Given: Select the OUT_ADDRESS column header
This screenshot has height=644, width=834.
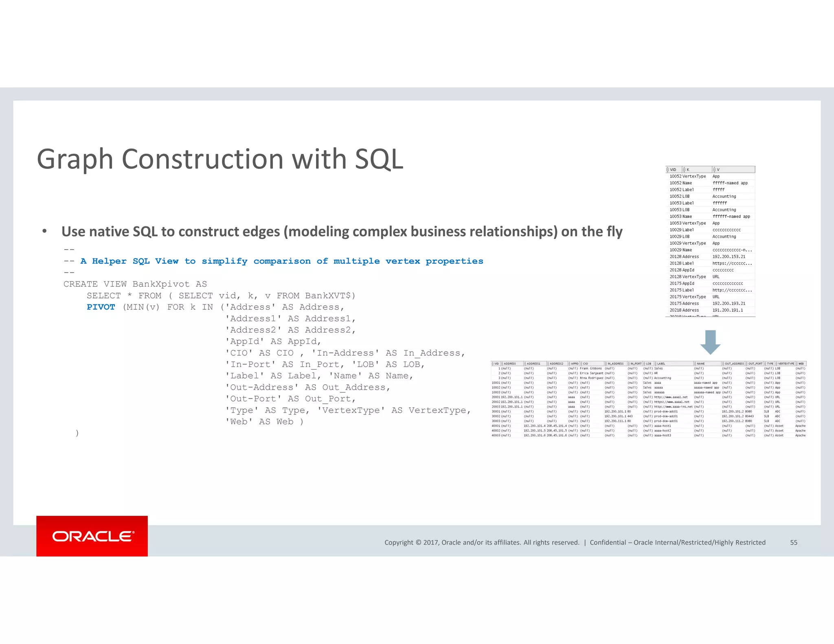Looking at the screenshot, I should 733,364.
